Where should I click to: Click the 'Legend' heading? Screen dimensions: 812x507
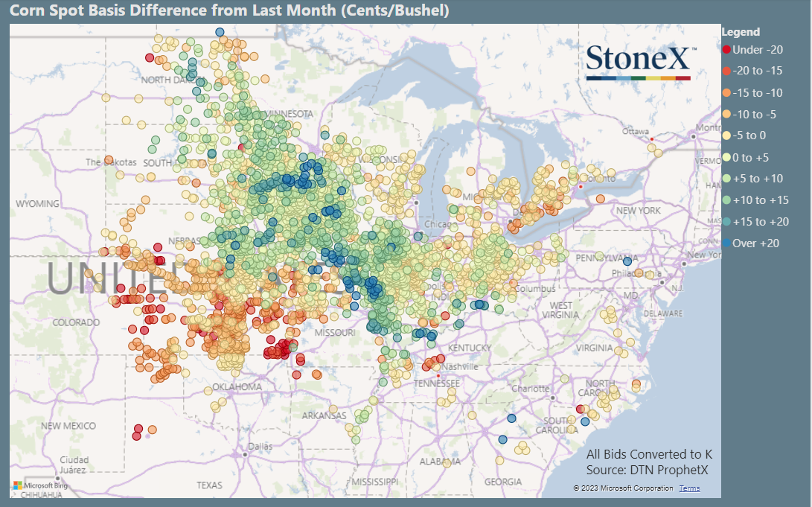(x=741, y=32)
